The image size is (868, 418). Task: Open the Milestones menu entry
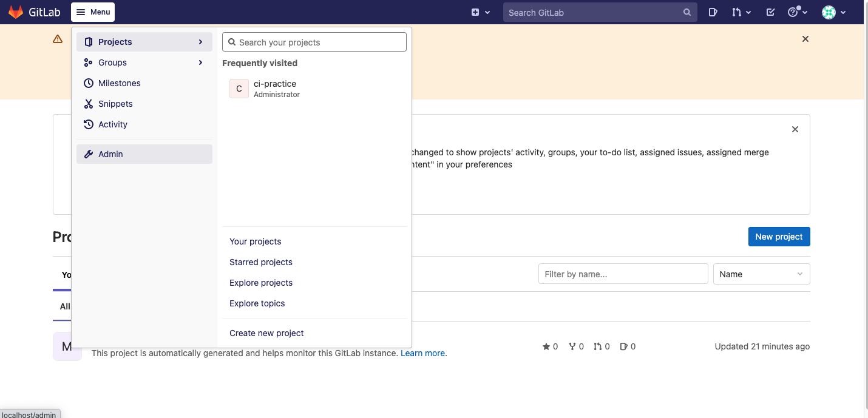coord(119,83)
